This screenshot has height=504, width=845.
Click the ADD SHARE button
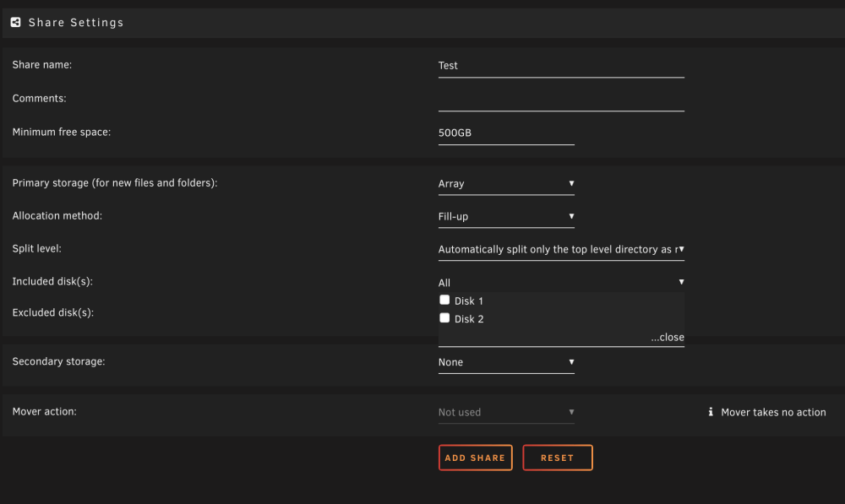coord(475,458)
